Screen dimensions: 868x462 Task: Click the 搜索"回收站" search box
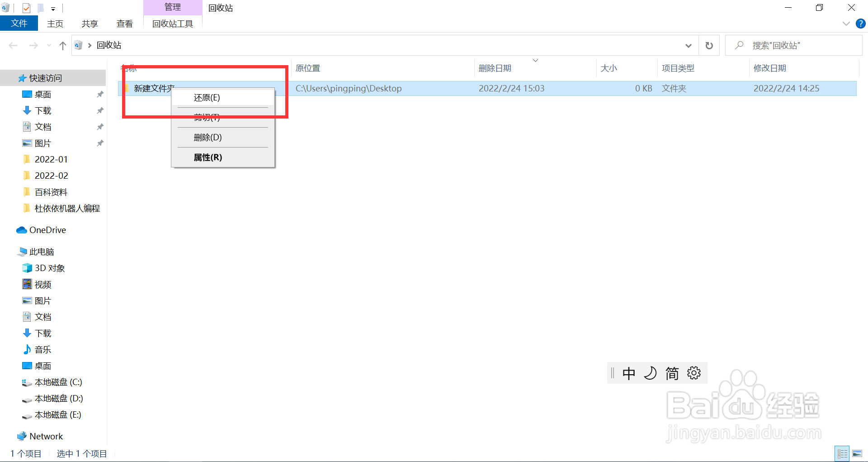(x=793, y=45)
